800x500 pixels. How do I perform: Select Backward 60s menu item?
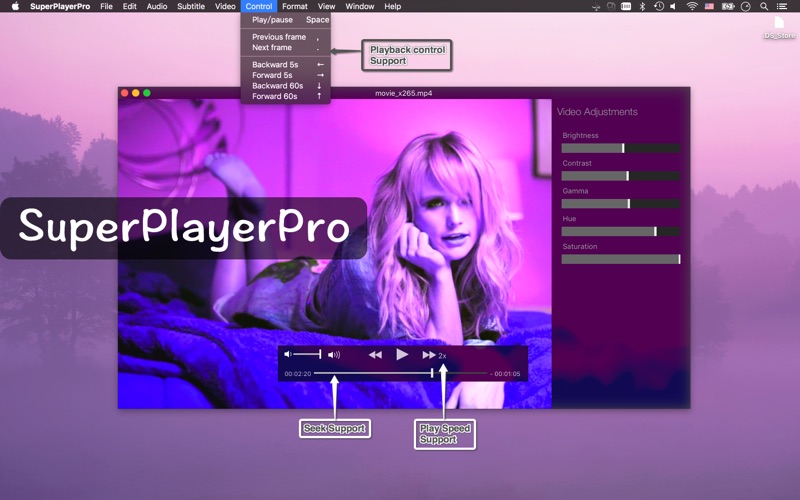click(286, 86)
